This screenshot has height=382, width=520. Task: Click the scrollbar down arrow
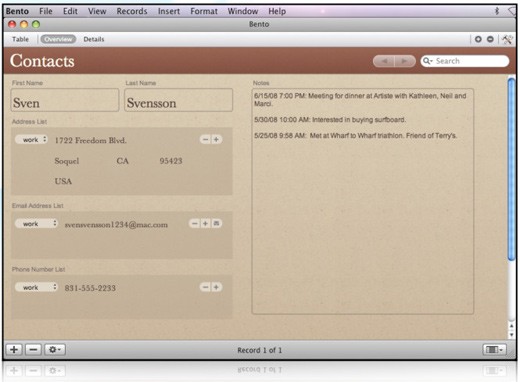coord(511,334)
